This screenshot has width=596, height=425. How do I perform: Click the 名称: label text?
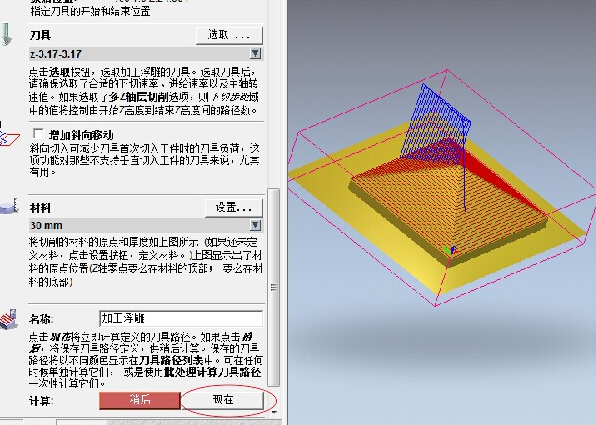click(41, 319)
